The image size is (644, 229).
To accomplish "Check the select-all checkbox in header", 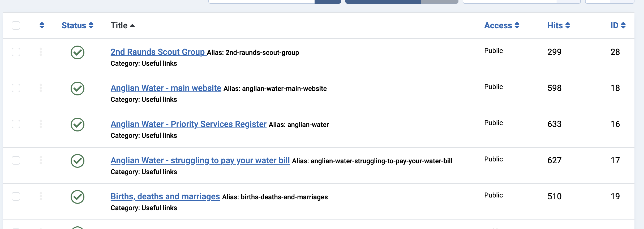I will [x=16, y=25].
